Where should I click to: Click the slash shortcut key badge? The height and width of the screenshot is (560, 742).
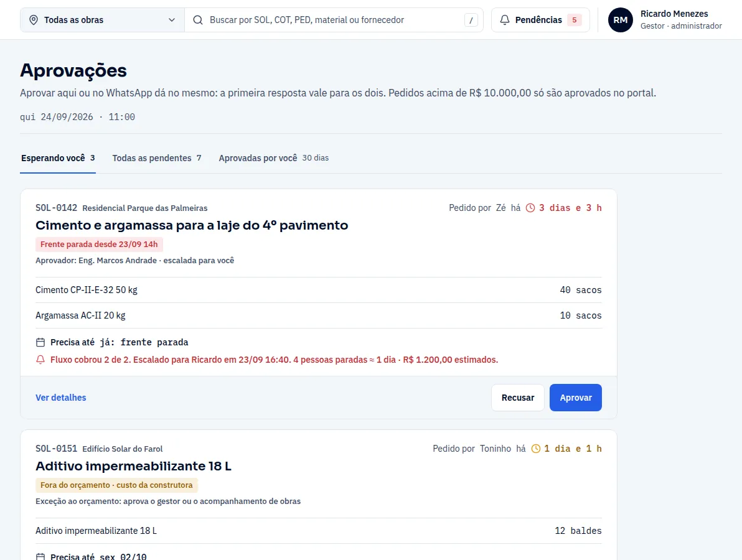pyautogui.click(x=471, y=20)
